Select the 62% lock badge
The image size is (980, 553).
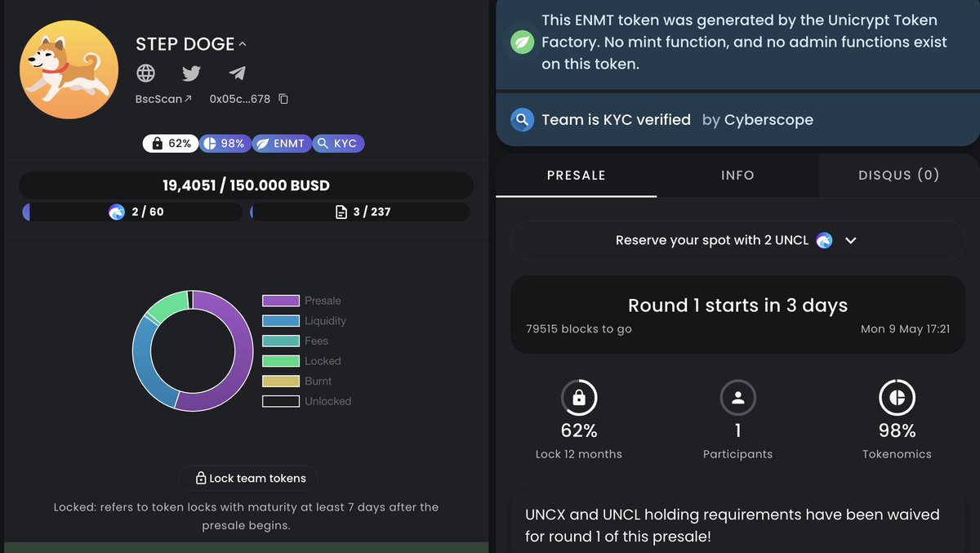[x=170, y=143]
